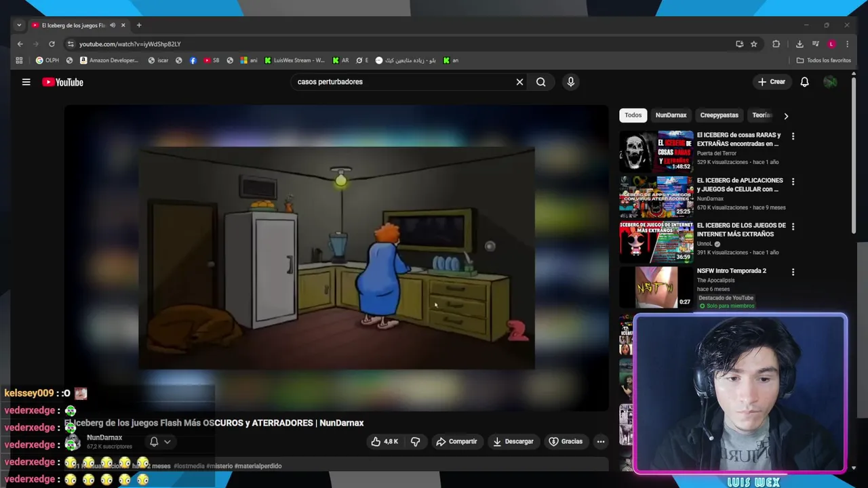Open Todos los favoritos folder
The height and width of the screenshot is (488, 868).
pos(823,60)
